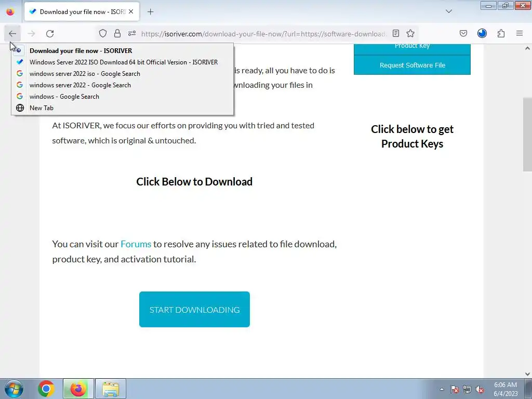Open a new tab with plus button
The height and width of the screenshot is (399, 532).
[x=150, y=12]
